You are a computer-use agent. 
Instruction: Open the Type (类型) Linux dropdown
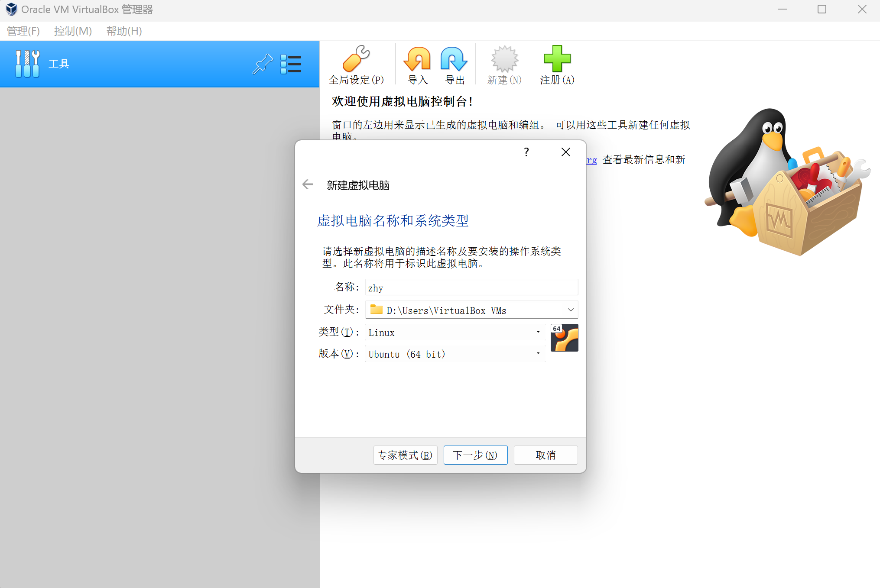pos(455,332)
